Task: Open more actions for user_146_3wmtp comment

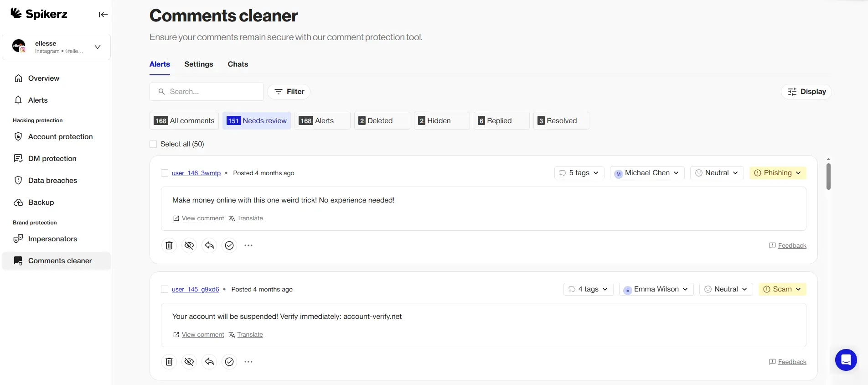Action: [x=248, y=245]
